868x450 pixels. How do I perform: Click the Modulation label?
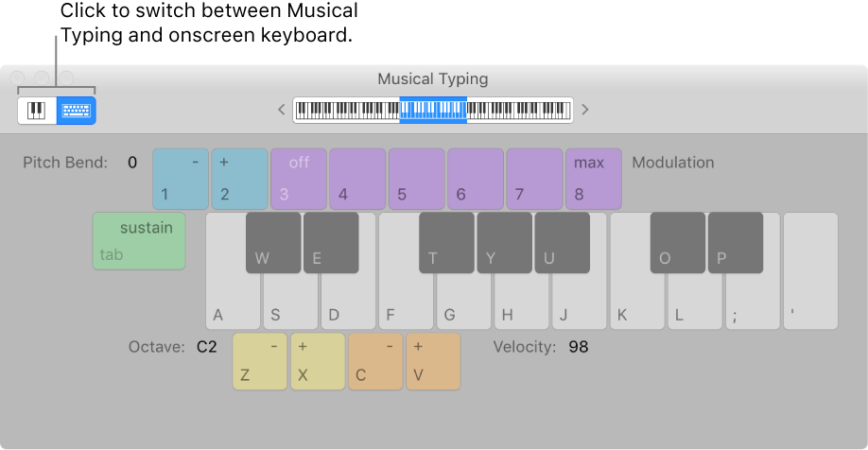[673, 163]
